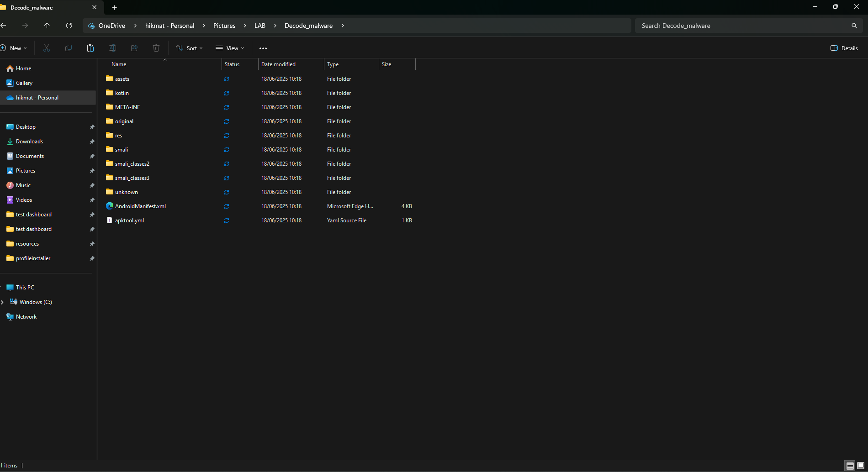Viewport: 868px width, 472px height.
Task: Expand the Windows (C:) drive tree
Action: point(3,302)
